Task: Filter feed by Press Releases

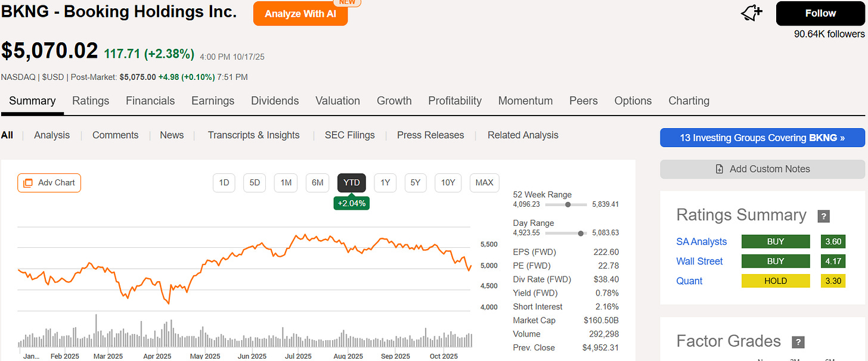Action: (430, 135)
